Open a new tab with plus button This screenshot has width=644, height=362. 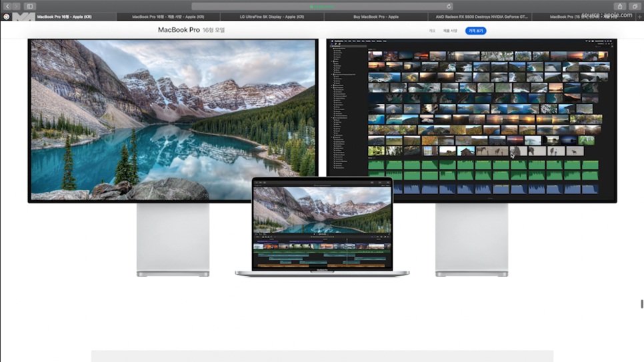tap(640, 17)
